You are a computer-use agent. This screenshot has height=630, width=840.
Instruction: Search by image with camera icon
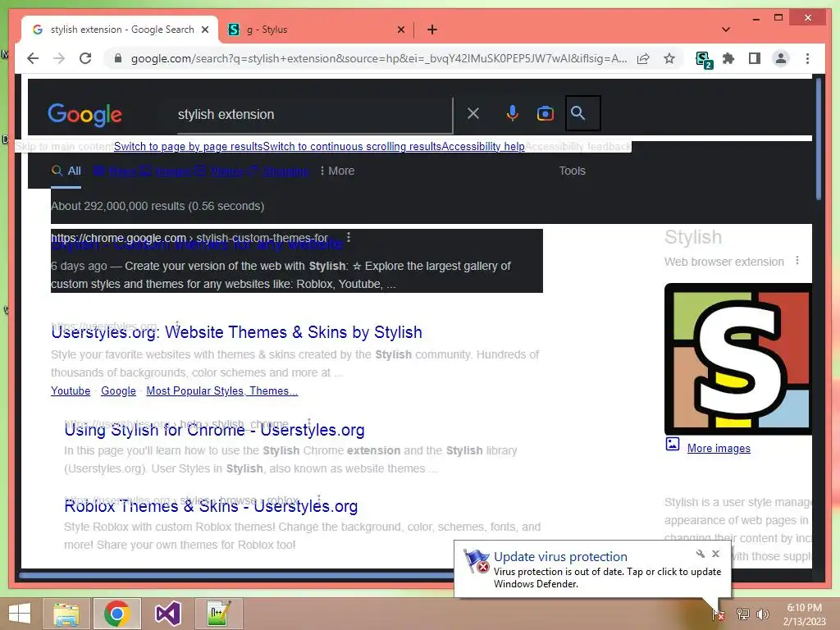(x=546, y=113)
